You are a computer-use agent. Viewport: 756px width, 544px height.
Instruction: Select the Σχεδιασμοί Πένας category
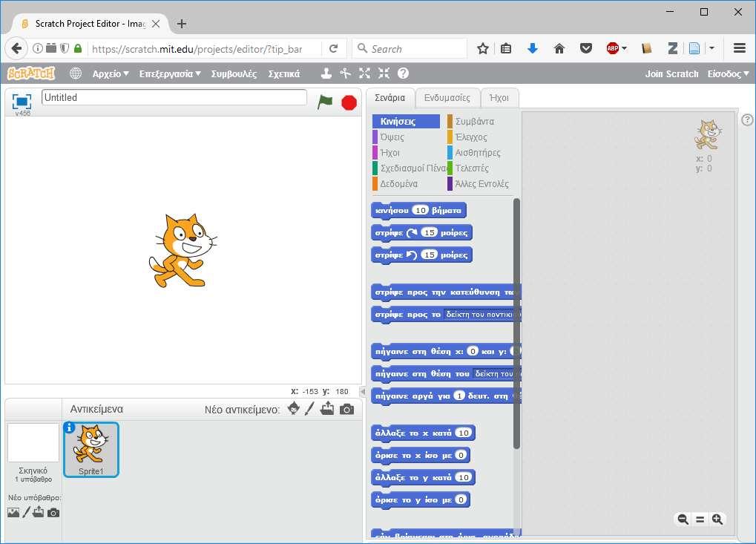pyautogui.click(x=409, y=168)
